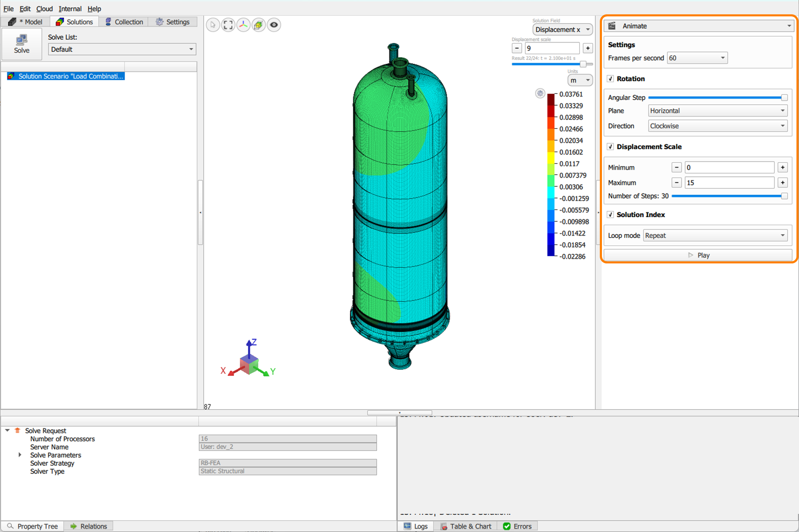Switch to the Logs tab
The width and height of the screenshot is (799, 532).
point(416,526)
